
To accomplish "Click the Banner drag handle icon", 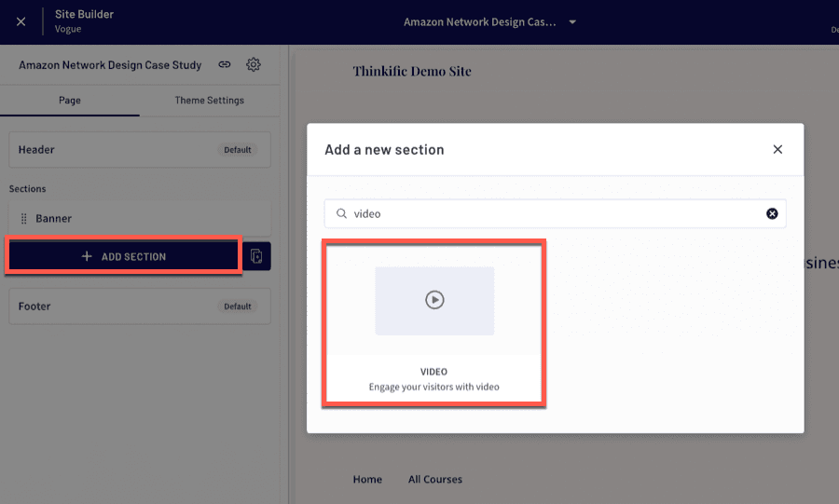I will pyautogui.click(x=23, y=219).
